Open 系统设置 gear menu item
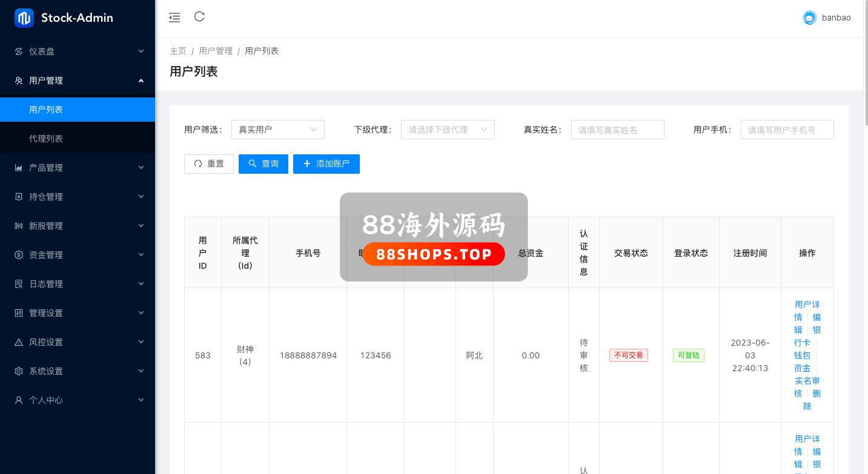The height and width of the screenshot is (474, 868). pos(78,371)
